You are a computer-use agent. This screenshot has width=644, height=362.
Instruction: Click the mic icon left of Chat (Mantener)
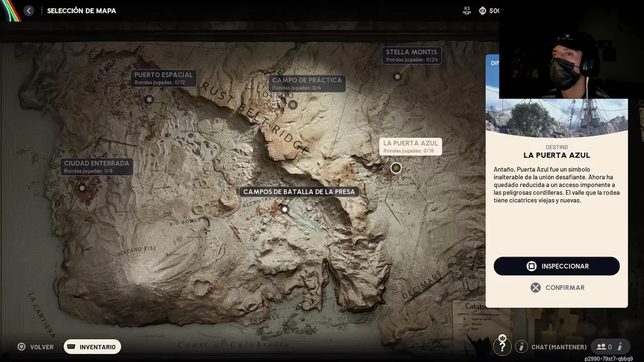tap(521, 347)
